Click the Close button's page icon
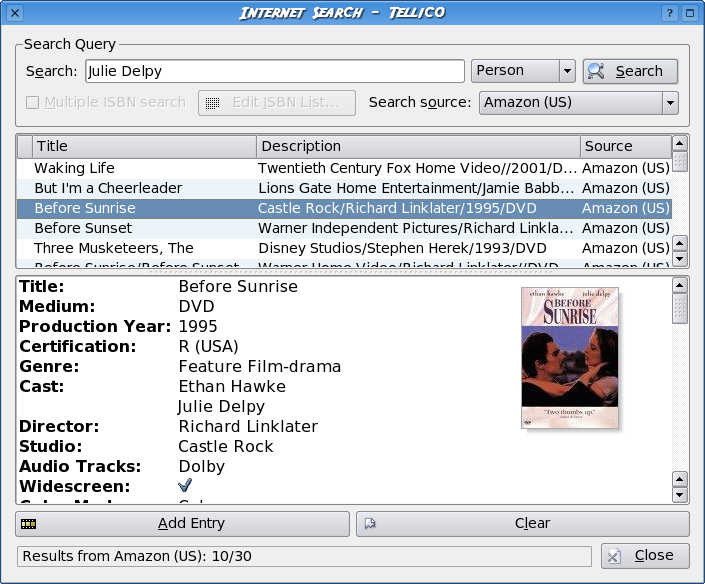 [x=614, y=556]
